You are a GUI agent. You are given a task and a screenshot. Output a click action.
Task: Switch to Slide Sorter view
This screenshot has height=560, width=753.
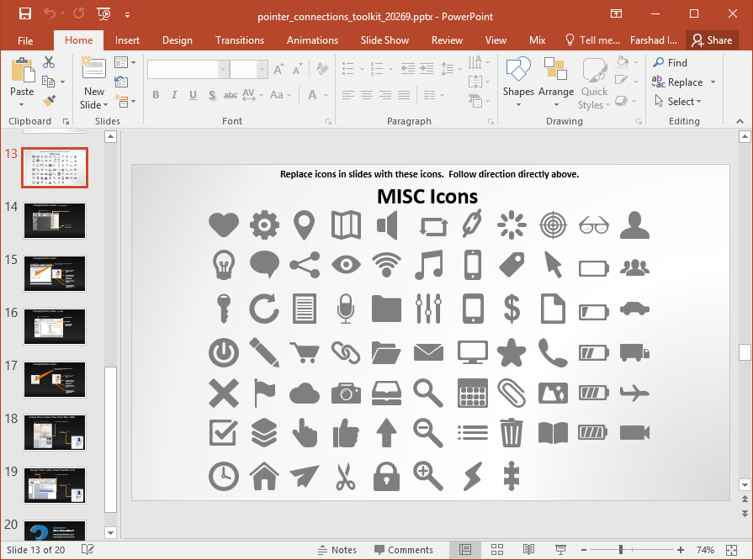[x=496, y=550]
